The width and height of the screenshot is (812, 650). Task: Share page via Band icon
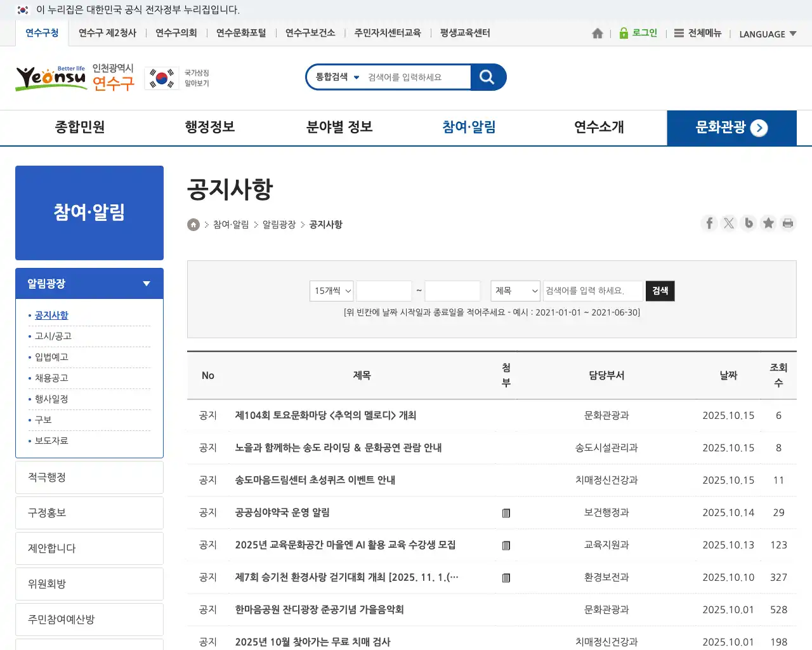click(x=749, y=223)
